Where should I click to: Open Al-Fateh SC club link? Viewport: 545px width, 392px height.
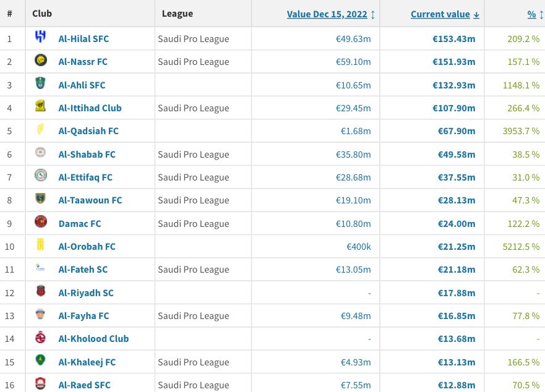point(83,270)
